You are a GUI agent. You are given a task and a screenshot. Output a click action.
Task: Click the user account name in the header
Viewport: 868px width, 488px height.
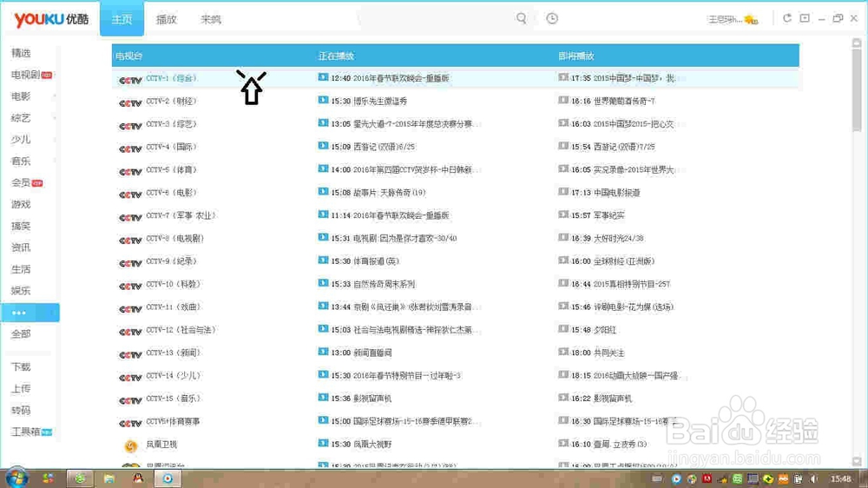(x=725, y=19)
